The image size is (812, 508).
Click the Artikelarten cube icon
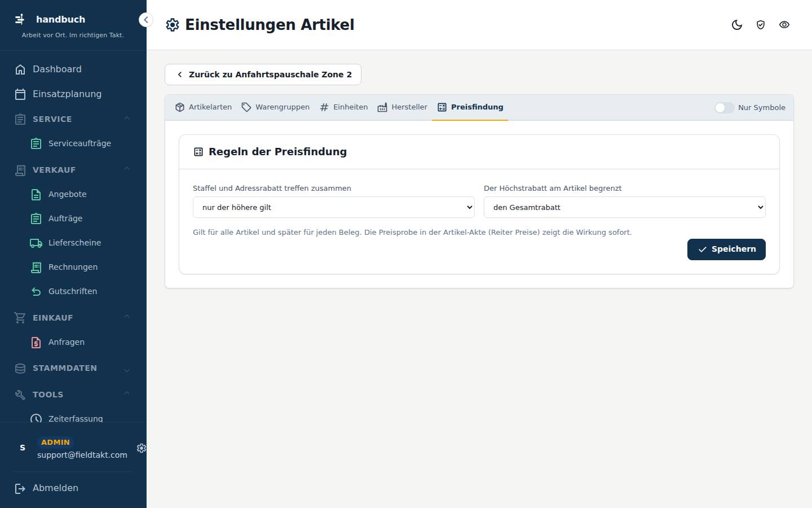[180, 107]
